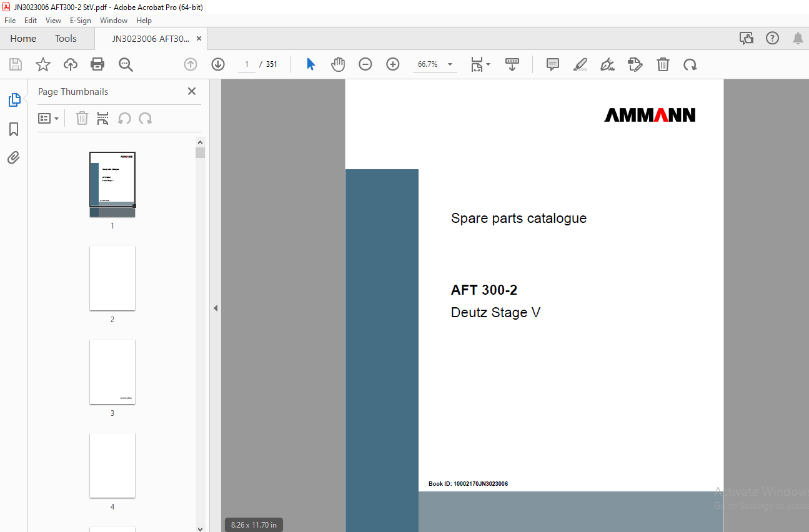Add document to starred bookmarks
The width and height of the screenshot is (809, 532).
coord(42,64)
